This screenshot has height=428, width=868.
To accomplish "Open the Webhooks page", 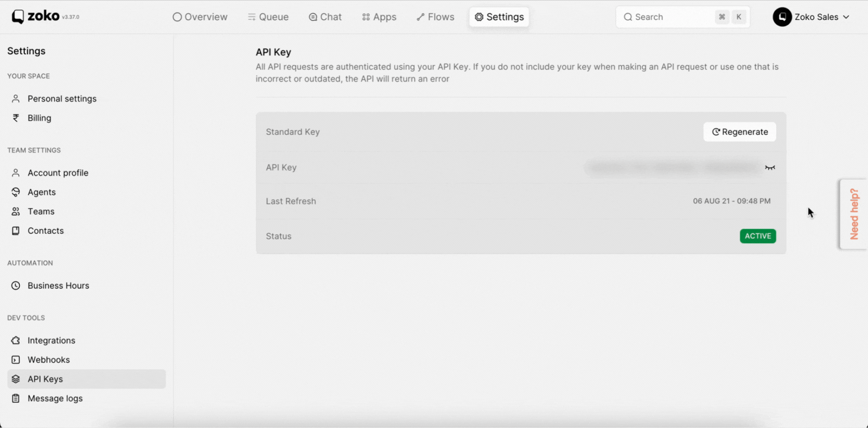I will point(49,360).
